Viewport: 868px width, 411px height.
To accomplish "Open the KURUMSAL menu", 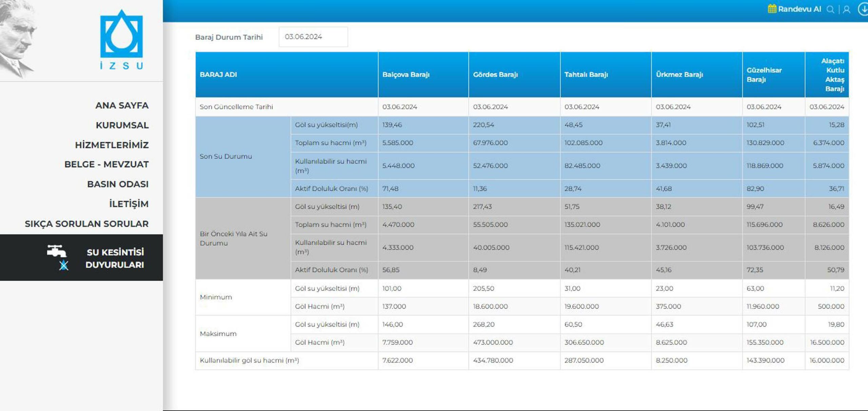I will pos(122,125).
